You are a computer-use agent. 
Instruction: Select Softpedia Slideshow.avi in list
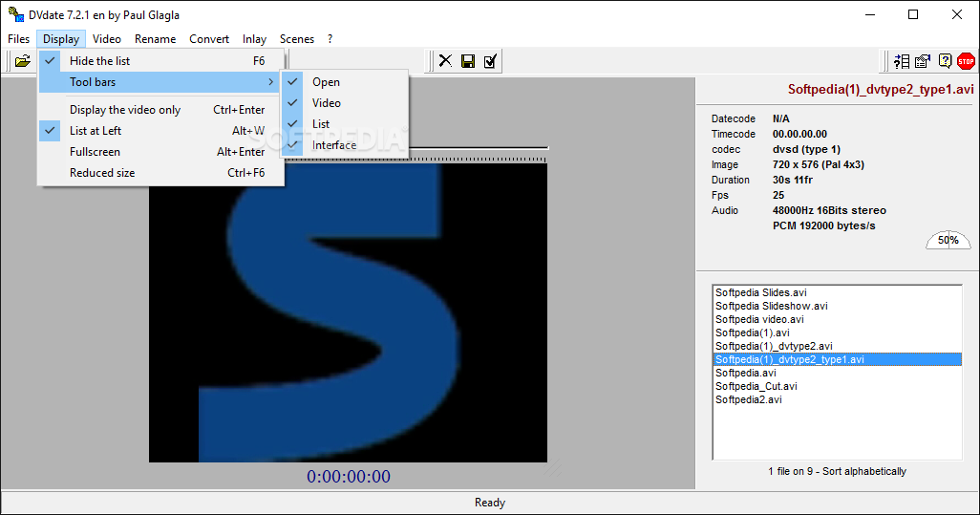[x=837, y=307]
